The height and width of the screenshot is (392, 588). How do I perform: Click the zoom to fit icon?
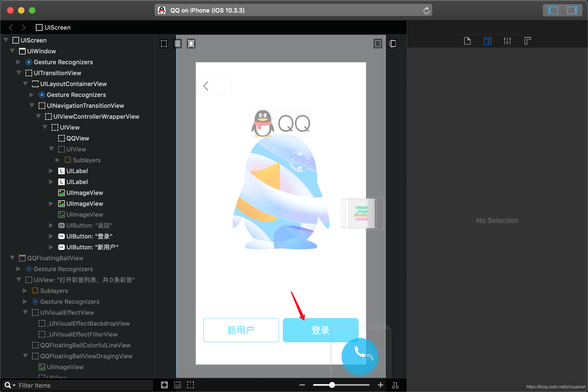point(164,385)
